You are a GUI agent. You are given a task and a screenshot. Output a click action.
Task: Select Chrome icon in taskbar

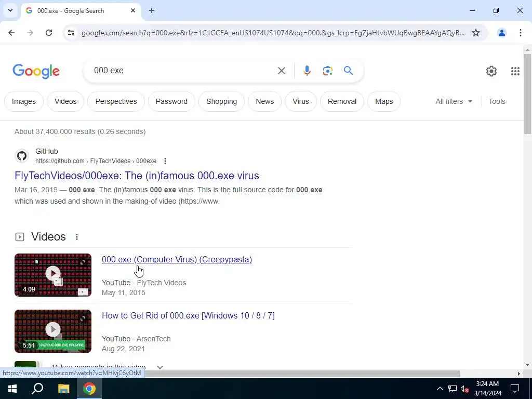[89, 389]
